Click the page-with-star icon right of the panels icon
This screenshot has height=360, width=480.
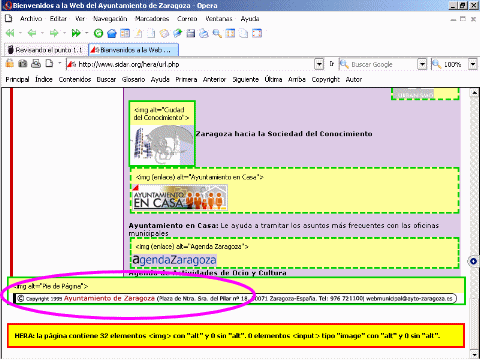click(x=138, y=33)
